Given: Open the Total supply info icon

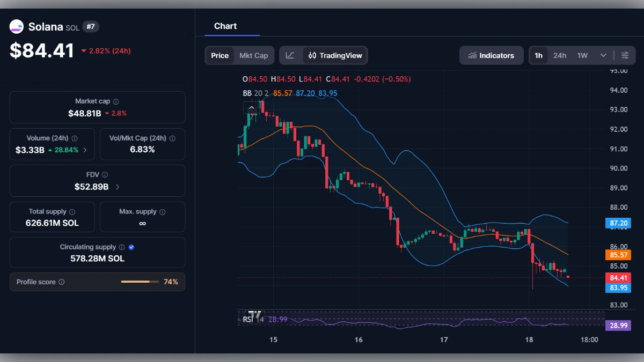Looking at the screenshot, I should (x=72, y=212).
